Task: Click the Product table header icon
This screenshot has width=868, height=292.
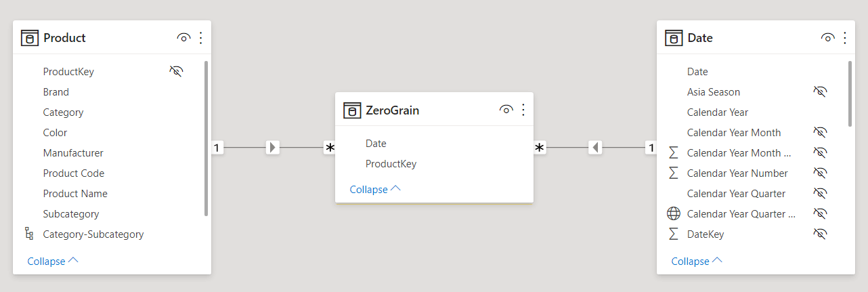Action: [x=29, y=38]
